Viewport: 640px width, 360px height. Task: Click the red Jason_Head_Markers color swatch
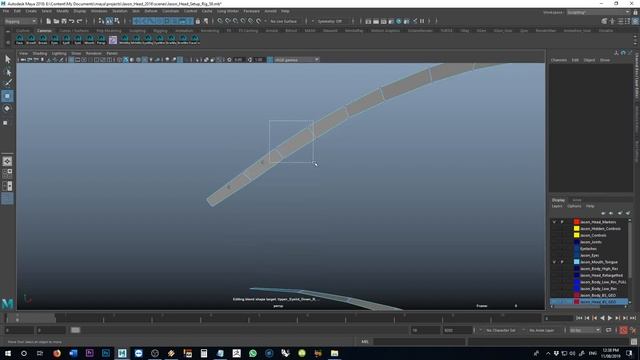(x=576, y=222)
